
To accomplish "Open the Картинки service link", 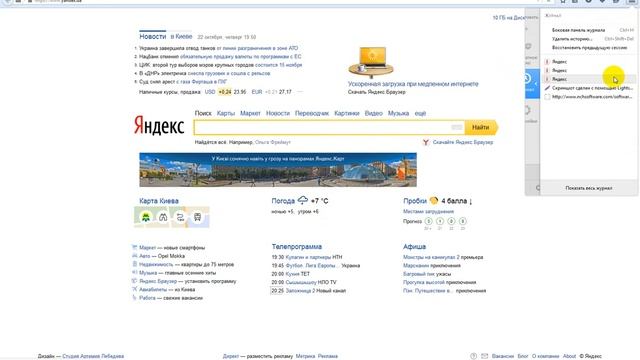I will click(347, 113).
